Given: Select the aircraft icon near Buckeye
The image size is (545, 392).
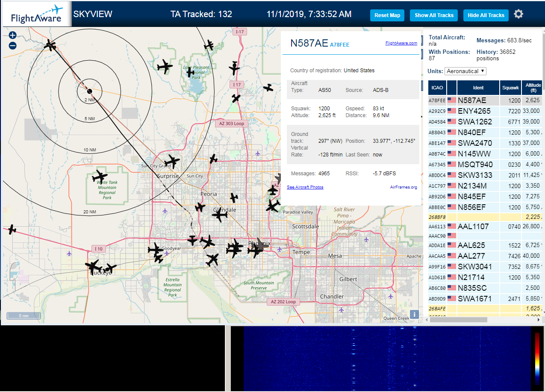Looking at the screenshot, I should (x=94, y=266).
